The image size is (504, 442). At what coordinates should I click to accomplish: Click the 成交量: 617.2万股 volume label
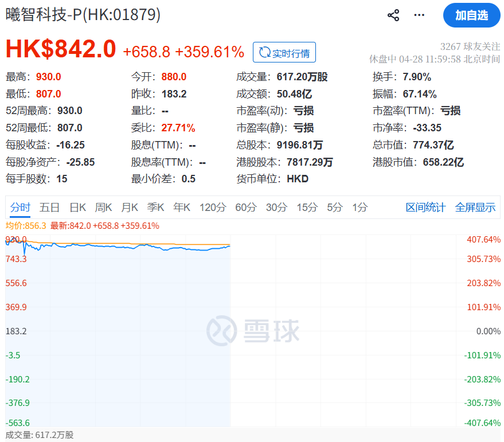(40, 435)
